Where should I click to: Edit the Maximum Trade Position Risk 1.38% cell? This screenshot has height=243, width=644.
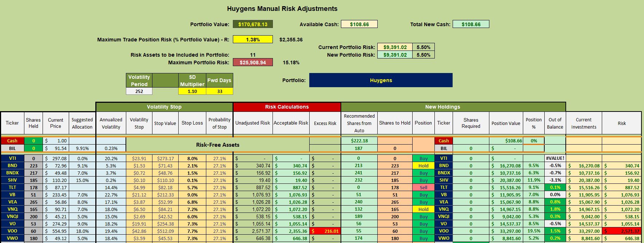(x=253, y=39)
